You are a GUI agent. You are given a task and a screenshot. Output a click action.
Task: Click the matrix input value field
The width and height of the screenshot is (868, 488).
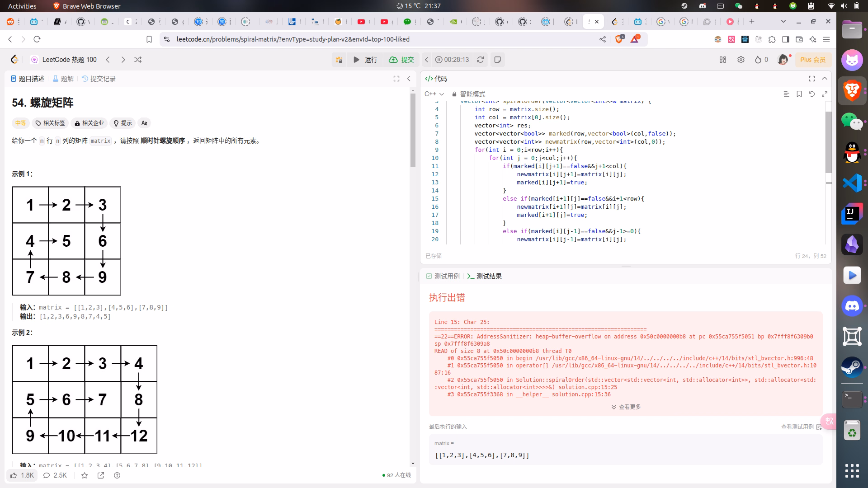click(626, 455)
